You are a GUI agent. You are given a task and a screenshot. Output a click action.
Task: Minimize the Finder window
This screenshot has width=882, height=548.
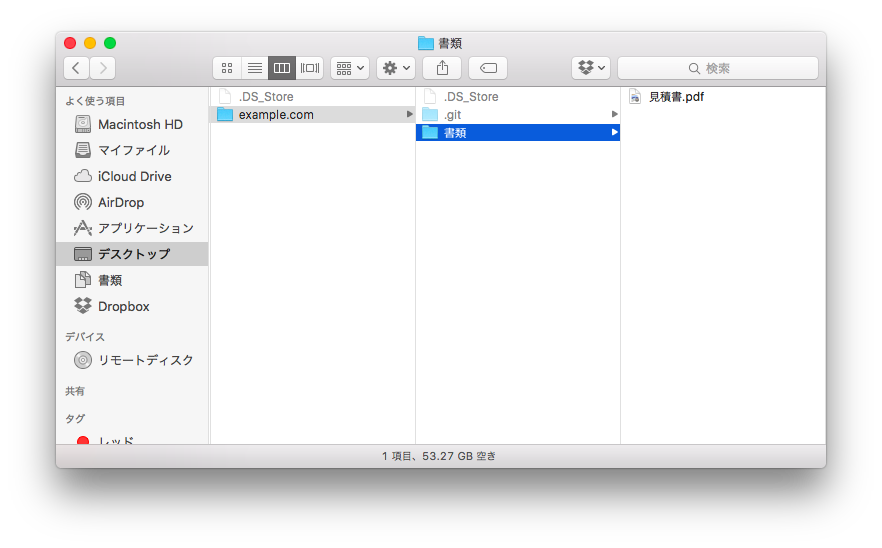[90, 43]
